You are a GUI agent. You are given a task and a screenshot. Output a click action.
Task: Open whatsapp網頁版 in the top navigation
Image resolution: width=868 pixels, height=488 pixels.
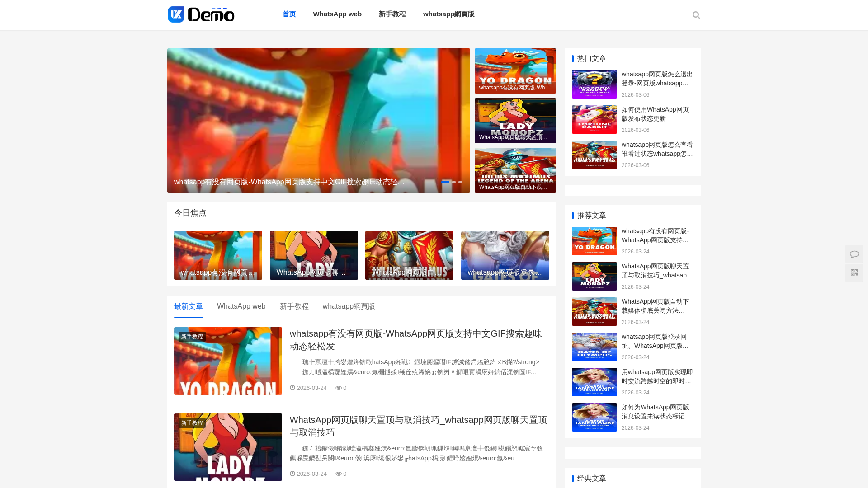pos(448,14)
